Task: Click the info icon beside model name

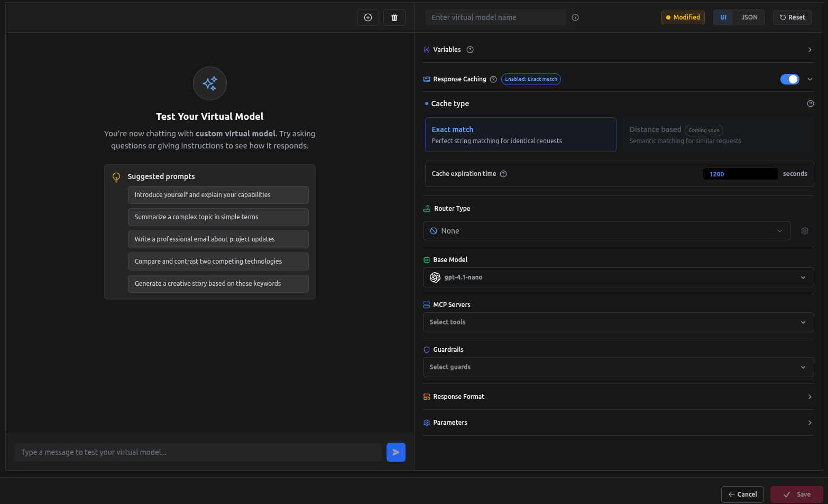Action: pyautogui.click(x=575, y=17)
